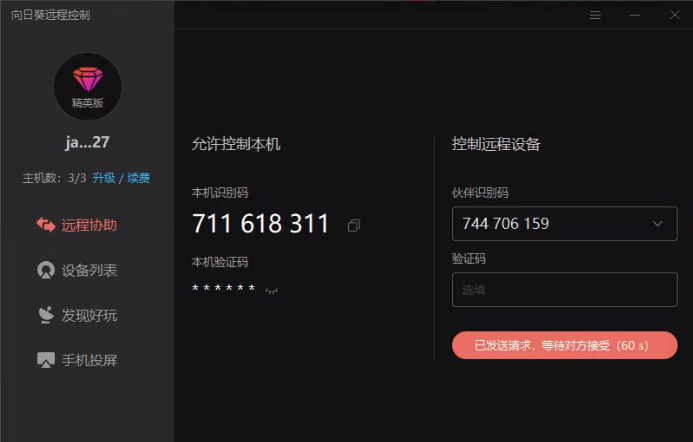Minimize the 向日葵远程控制 window
Viewport: 693px width, 442px height.
click(635, 15)
